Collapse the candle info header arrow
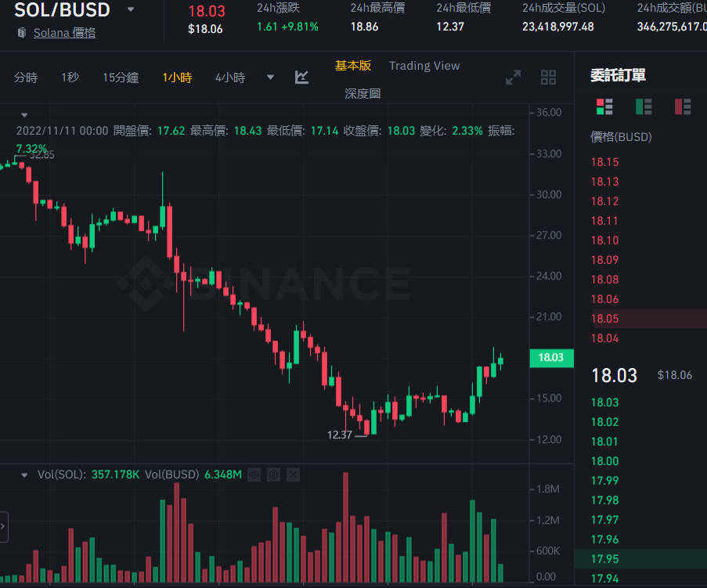707x588 pixels. pyautogui.click(x=24, y=115)
